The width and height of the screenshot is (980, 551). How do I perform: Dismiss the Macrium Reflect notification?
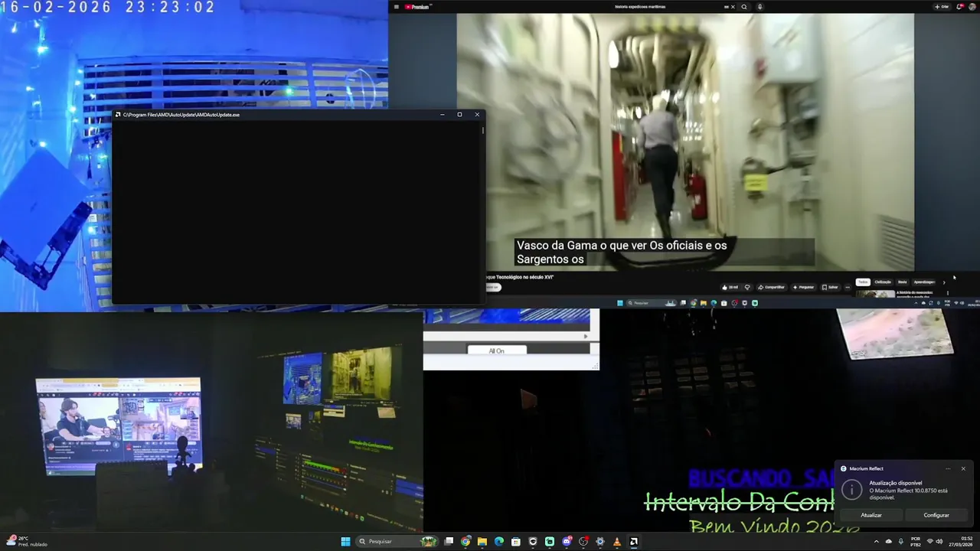pos(963,468)
